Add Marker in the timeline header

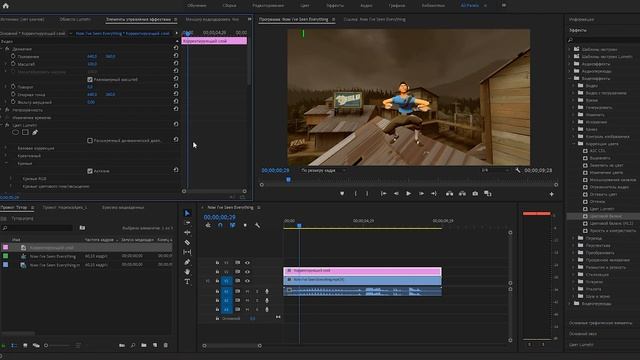click(245, 225)
